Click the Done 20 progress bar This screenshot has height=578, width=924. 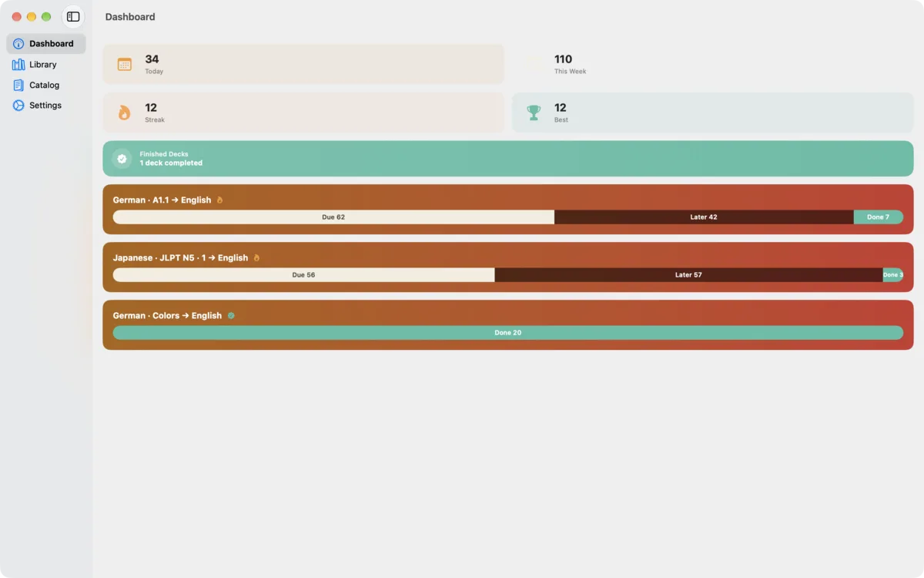tap(508, 333)
